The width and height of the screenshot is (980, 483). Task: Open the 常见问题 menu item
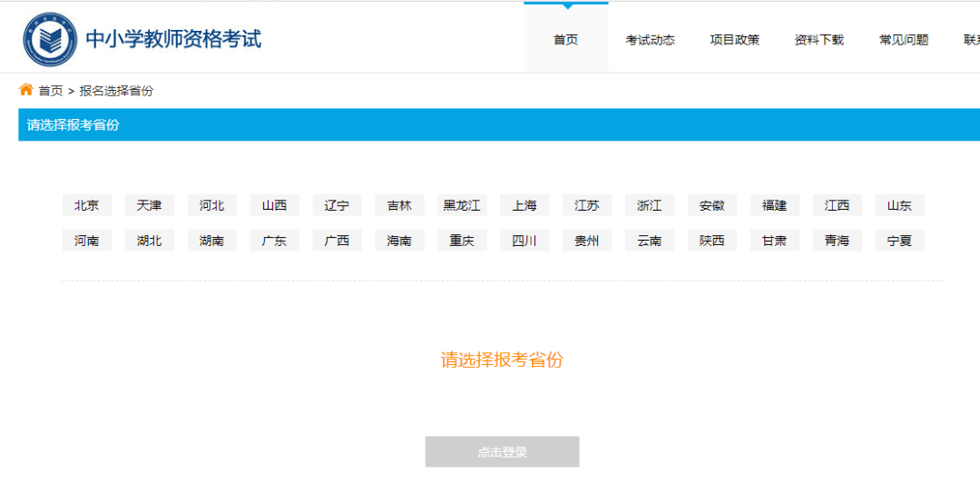pos(904,40)
